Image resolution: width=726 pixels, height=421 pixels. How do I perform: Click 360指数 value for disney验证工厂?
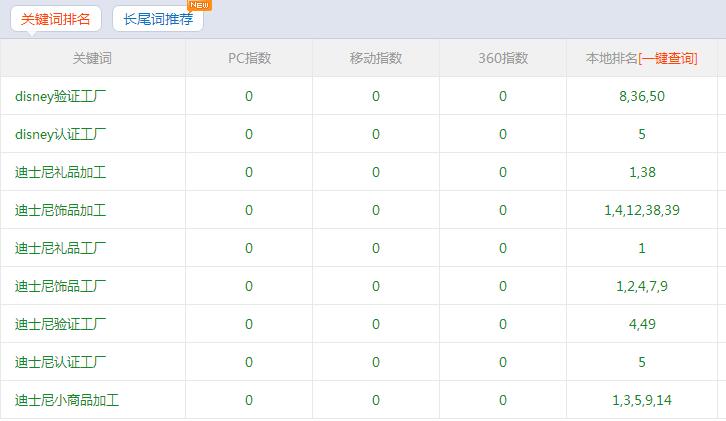pos(503,96)
